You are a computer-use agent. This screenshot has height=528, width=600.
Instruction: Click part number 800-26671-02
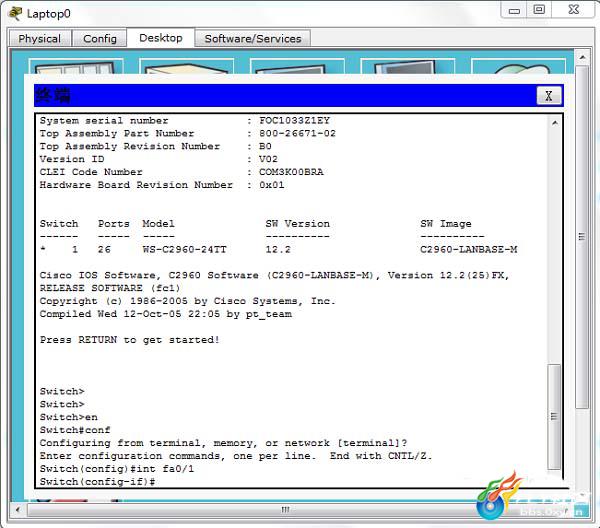coord(297,134)
